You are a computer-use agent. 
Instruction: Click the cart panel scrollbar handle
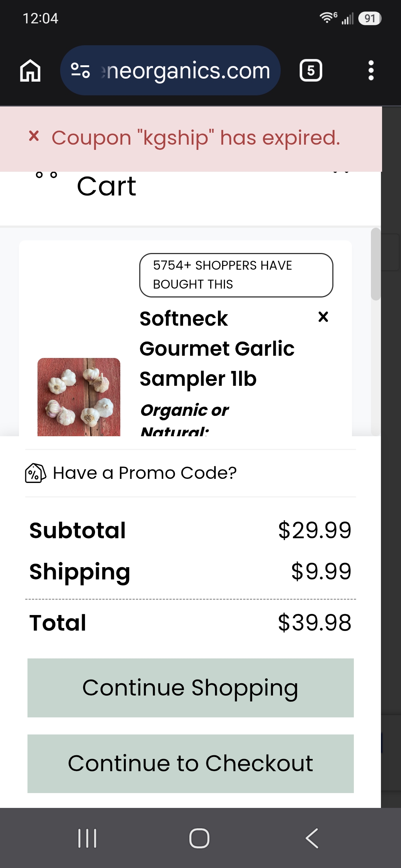pos(376,264)
